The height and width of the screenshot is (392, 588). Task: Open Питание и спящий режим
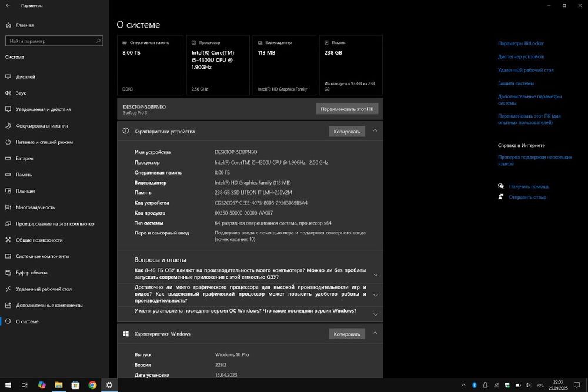(44, 142)
